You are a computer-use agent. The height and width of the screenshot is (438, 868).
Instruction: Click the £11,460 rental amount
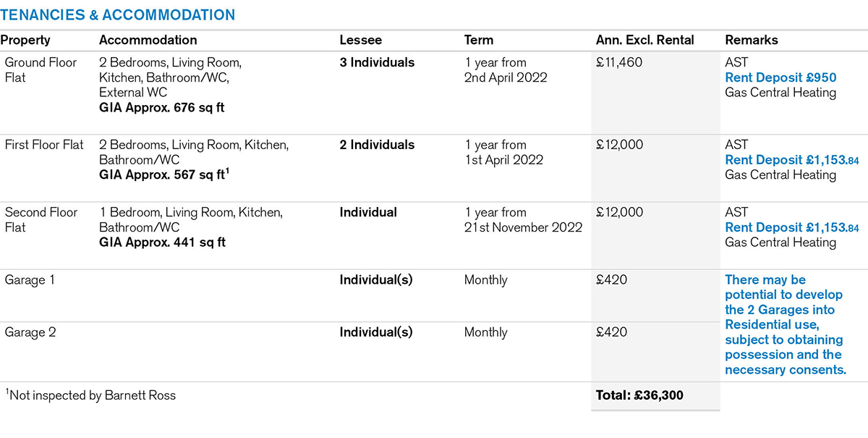619,63
